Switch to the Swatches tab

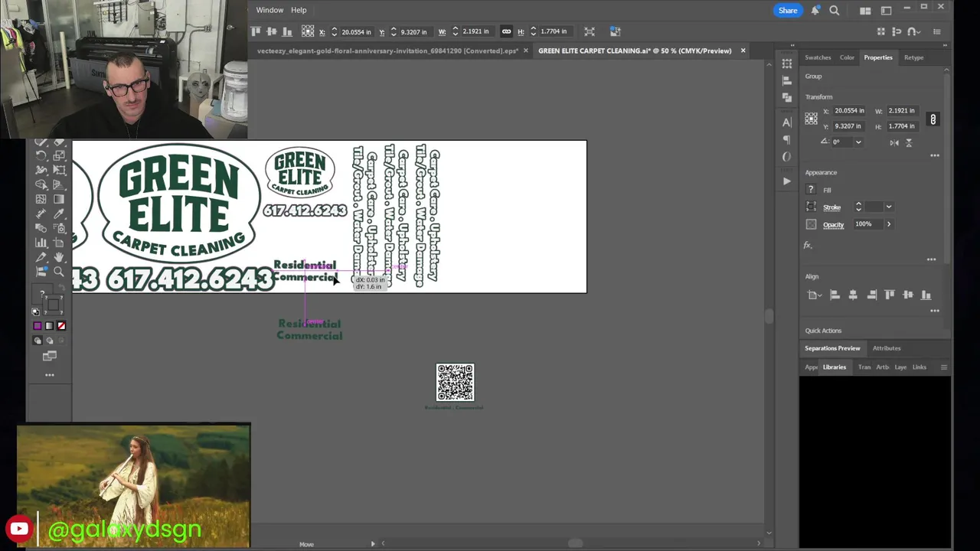click(818, 57)
